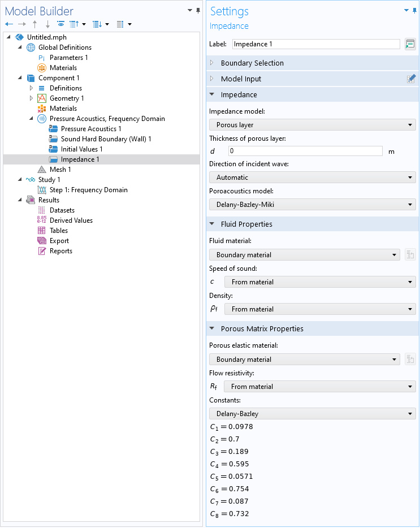Open the Constants Delany-Bazley dropdown
This screenshot has width=420, height=528.
(312, 413)
